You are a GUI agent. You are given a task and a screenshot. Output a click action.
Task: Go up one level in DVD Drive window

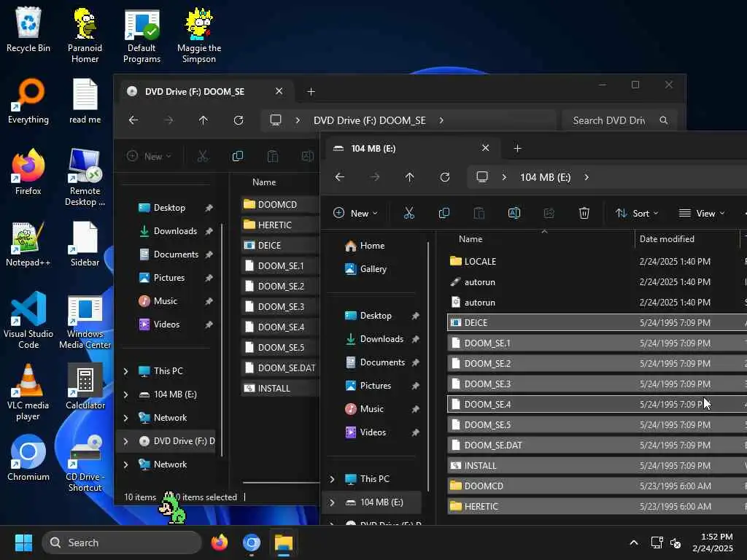[x=204, y=120]
